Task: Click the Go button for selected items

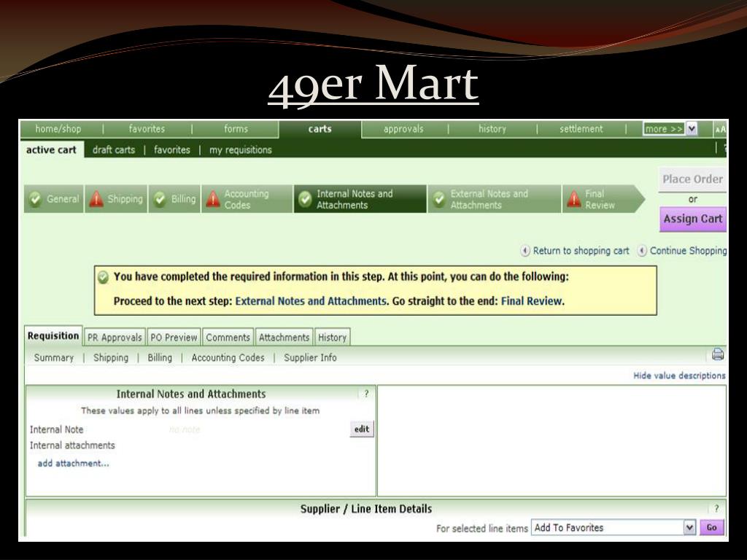Action: point(712,528)
